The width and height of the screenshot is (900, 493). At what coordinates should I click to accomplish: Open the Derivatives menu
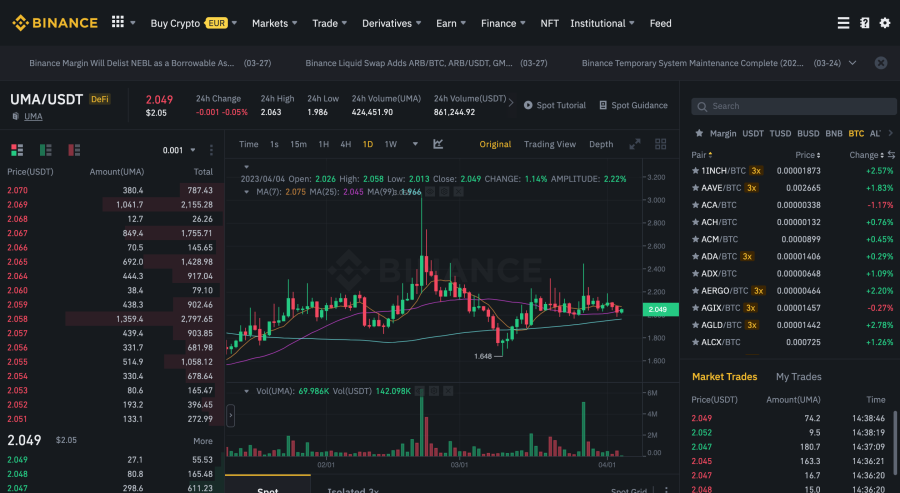click(x=391, y=23)
